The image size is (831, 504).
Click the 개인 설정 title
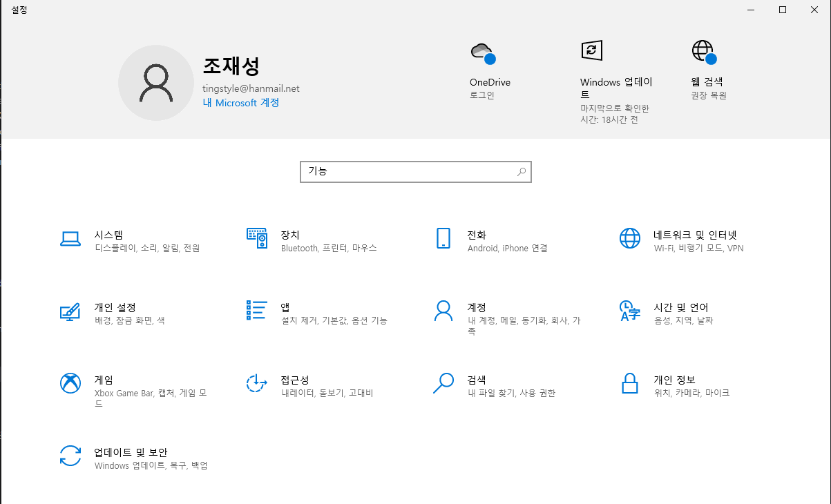[x=115, y=307]
